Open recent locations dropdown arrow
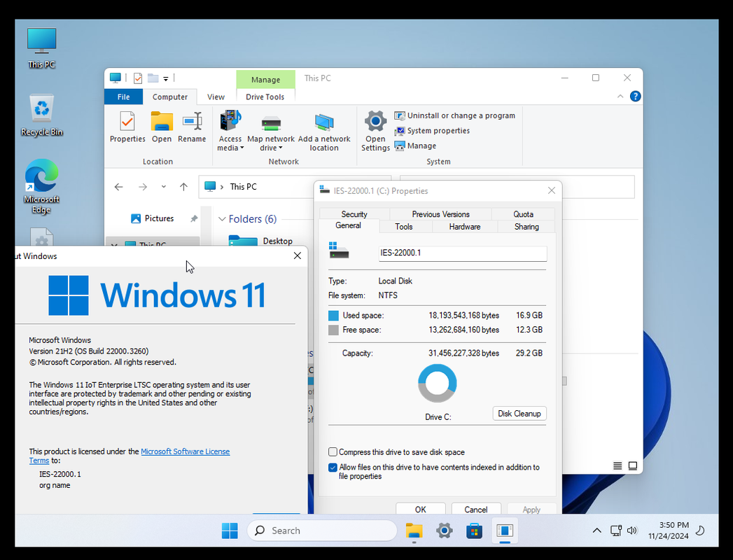Viewport: 733px width, 560px height. (x=164, y=186)
